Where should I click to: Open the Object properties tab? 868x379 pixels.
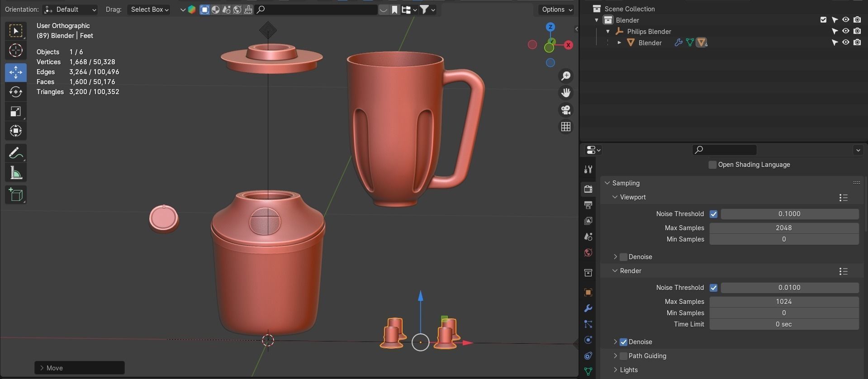pos(588,293)
